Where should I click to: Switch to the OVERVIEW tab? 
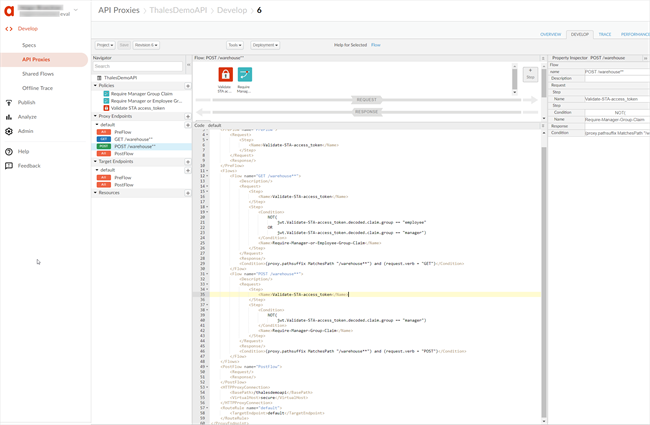coord(551,34)
